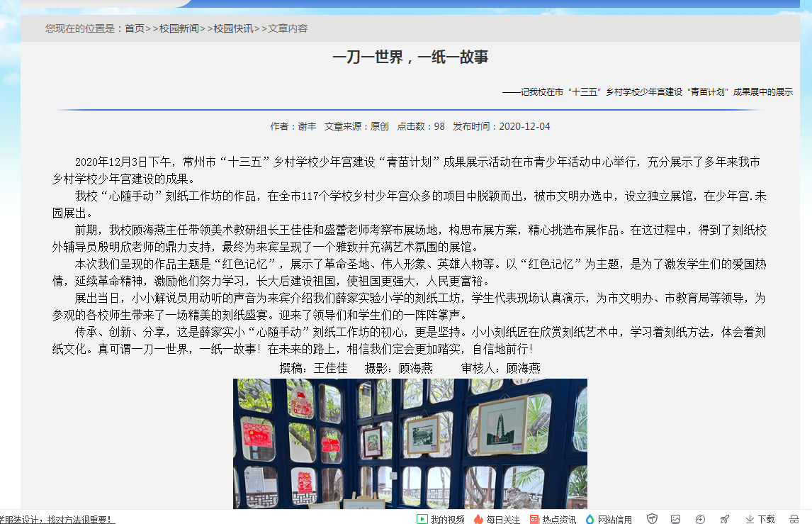Click the picture mode icon in status bar

[x=676, y=519]
